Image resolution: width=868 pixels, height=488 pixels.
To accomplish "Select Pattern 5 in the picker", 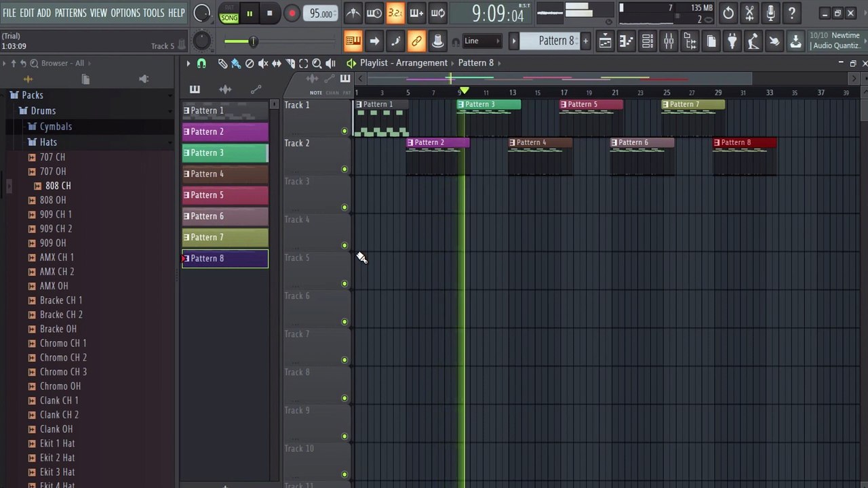I will pos(225,195).
